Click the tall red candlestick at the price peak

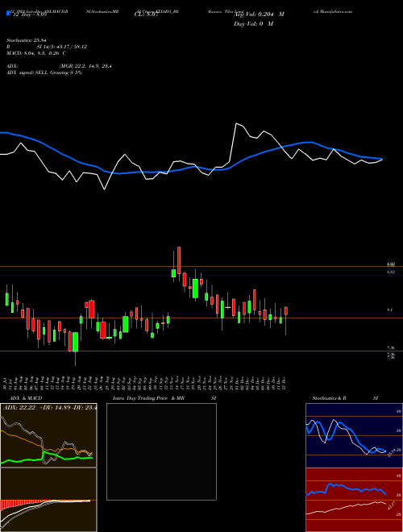click(x=179, y=260)
